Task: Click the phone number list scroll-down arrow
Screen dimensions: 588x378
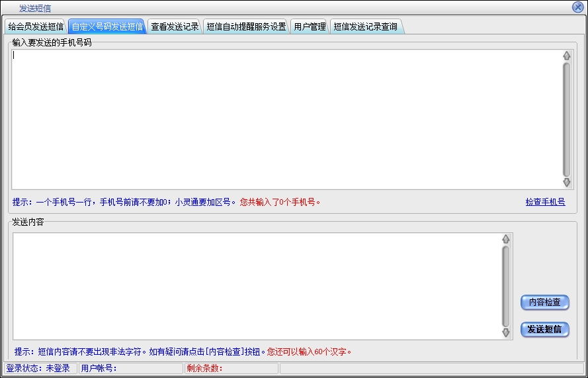Action: coord(566,182)
